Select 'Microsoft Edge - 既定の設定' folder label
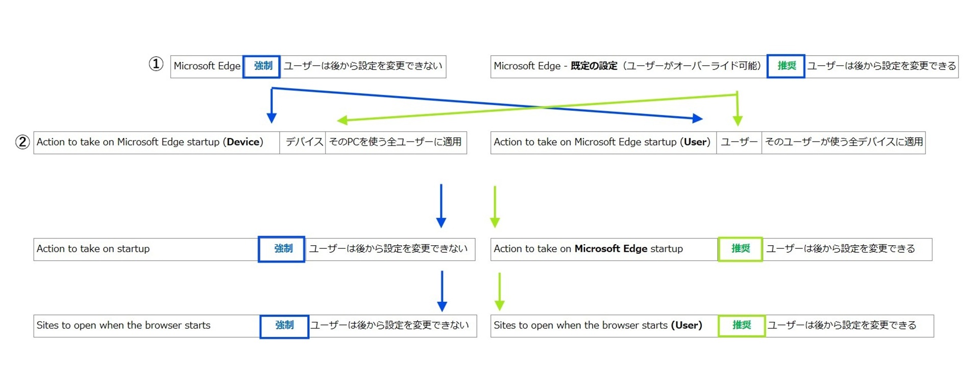Viewport: 980px width, 380px height. click(x=628, y=66)
